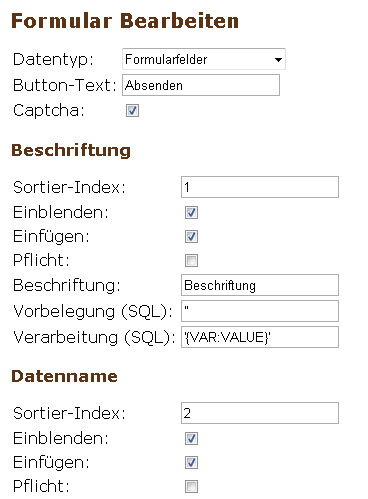Uncheck Einfügen under Beschriftung section
The height and width of the screenshot is (499, 368).
[x=191, y=237]
